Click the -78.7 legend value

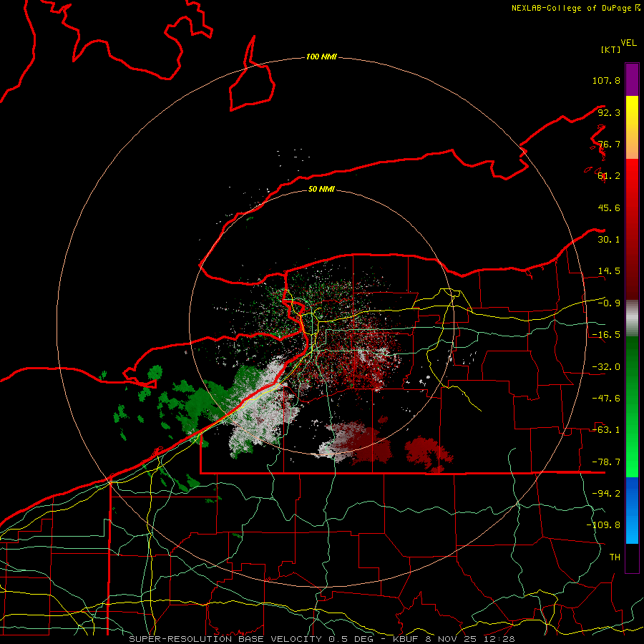606,462
